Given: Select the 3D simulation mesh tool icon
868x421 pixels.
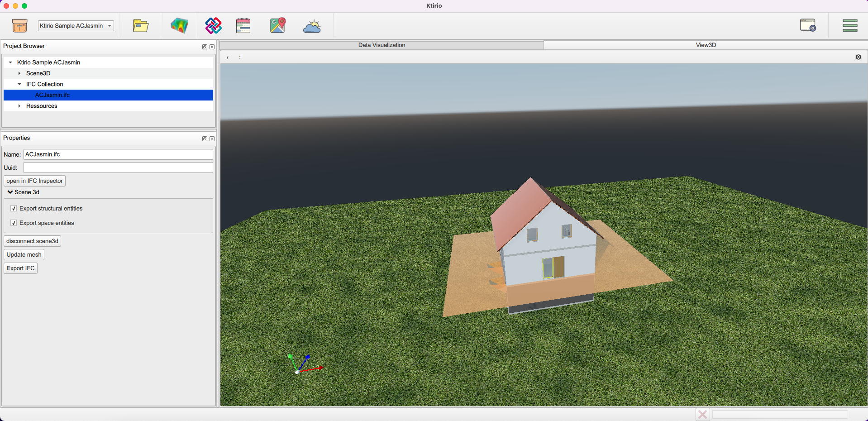Looking at the screenshot, I should pyautogui.click(x=179, y=25).
